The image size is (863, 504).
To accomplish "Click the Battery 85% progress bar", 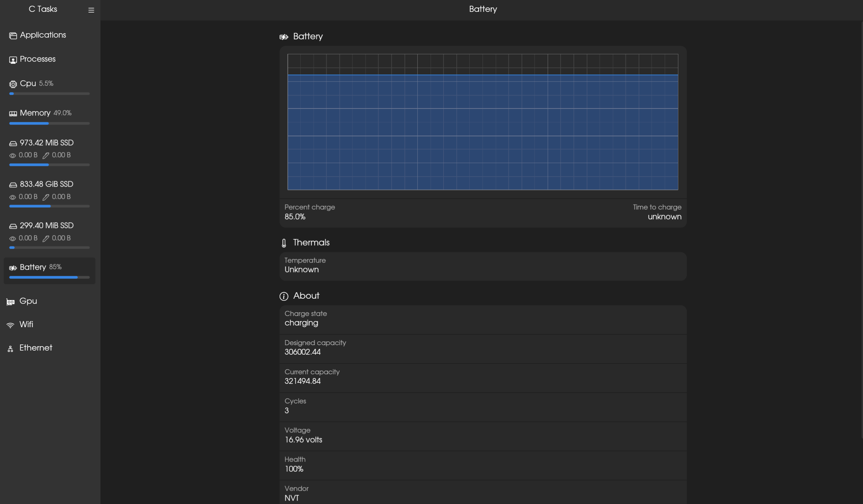I will 49,277.
